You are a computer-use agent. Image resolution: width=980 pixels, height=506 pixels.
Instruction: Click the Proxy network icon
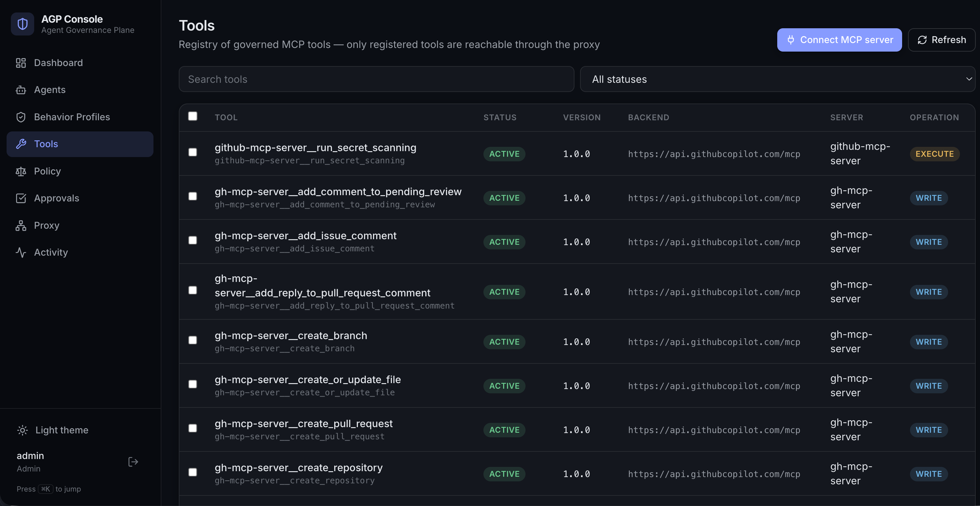21,226
